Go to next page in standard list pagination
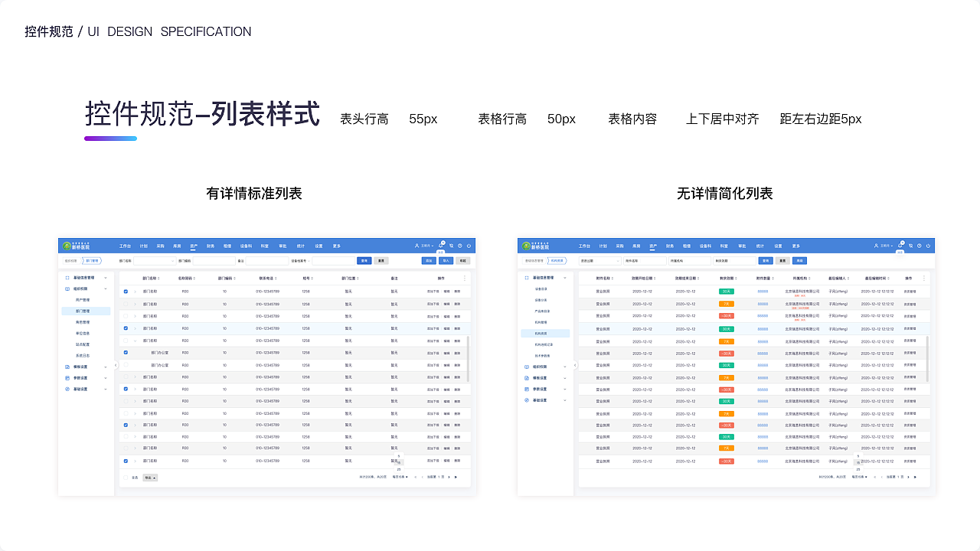 pos(448,477)
